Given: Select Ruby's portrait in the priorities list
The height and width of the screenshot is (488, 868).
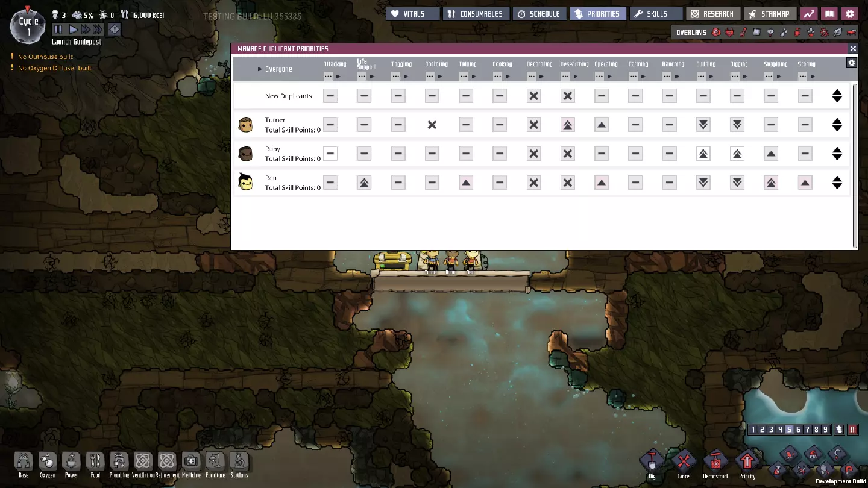Looking at the screenshot, I should (x=245, y=154).
